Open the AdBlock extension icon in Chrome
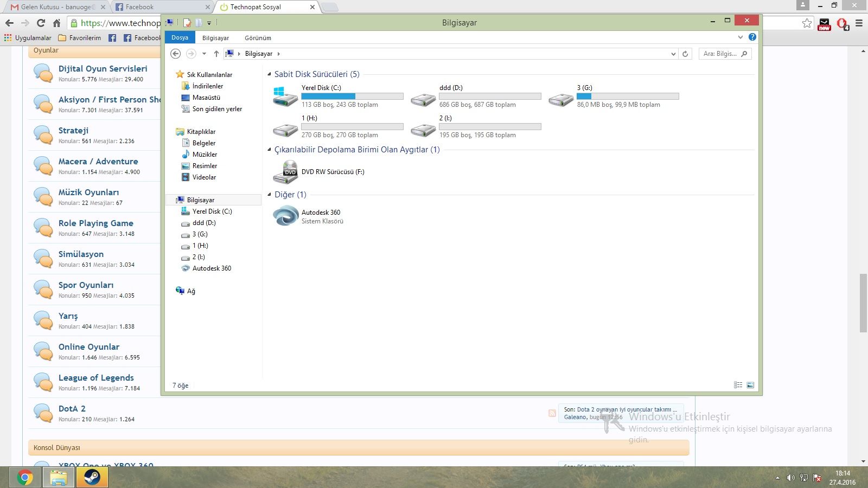Image resolution: width=868 pixels, height=488 pixels. click(x=843, y=23)
